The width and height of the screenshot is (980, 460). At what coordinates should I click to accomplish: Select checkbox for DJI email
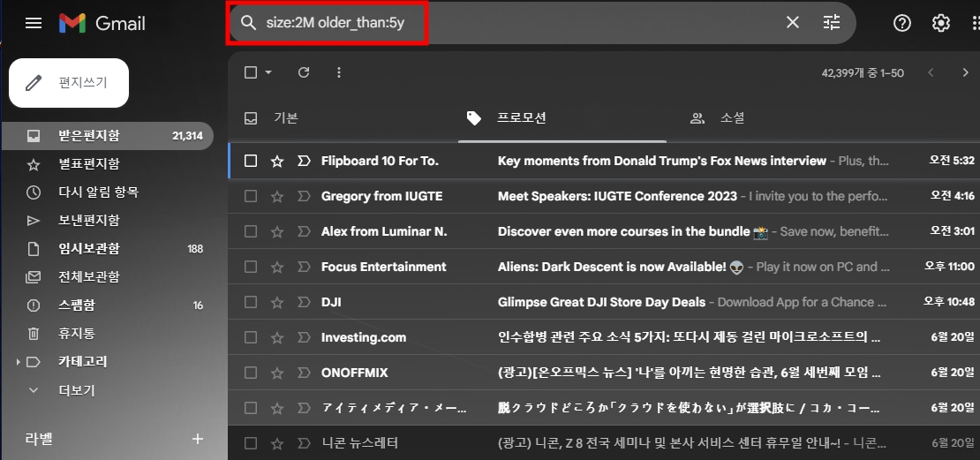tap(251, 302)
